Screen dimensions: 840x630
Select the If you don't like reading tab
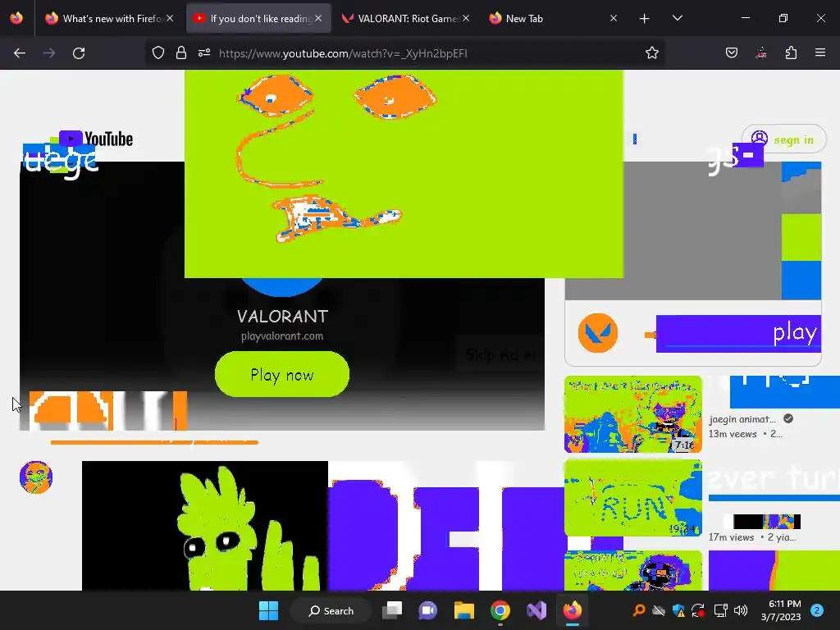pyautogui.click(x=258, y=18)
